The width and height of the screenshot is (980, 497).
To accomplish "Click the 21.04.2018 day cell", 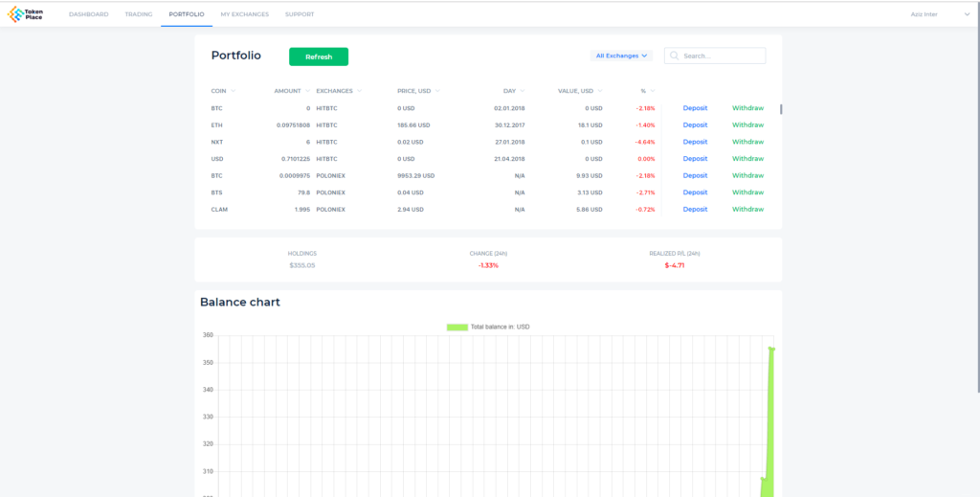I will coord(509,159).
